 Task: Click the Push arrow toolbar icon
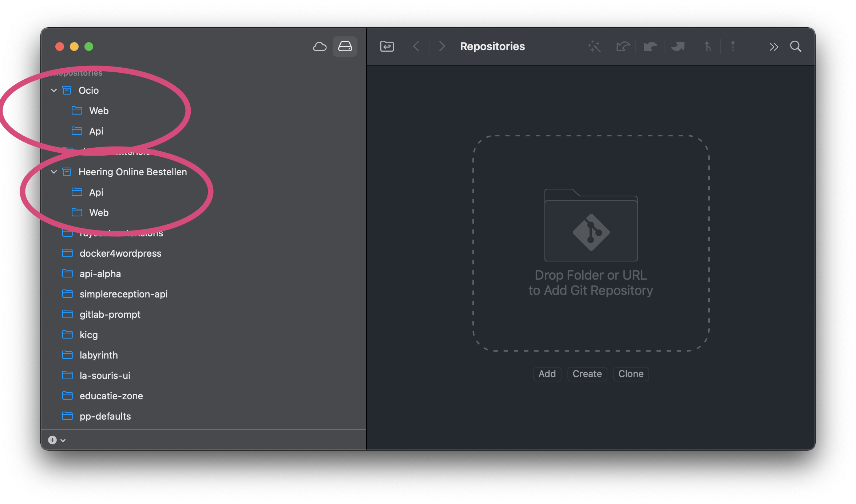(x=678, y=47)
